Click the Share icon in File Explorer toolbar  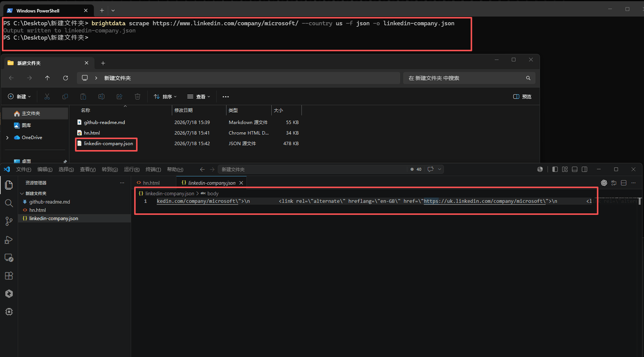point(119,96)
